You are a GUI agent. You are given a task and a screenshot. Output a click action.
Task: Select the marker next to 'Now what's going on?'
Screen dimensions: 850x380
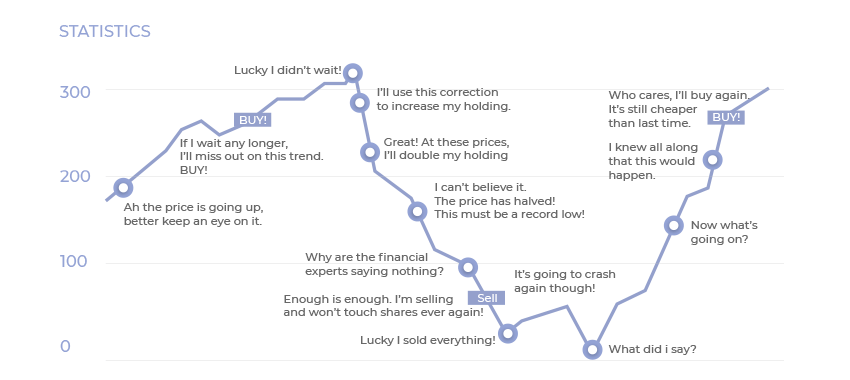coord(673,225)
